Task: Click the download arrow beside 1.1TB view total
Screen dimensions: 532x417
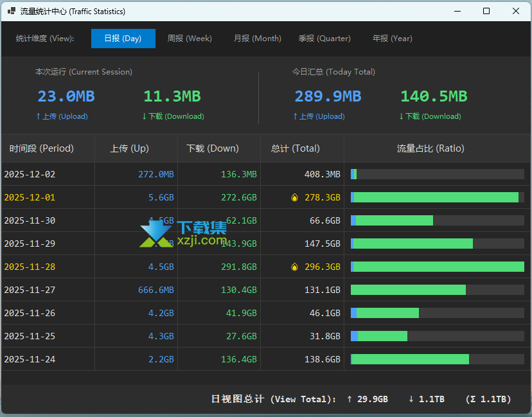Action: [412, 399]
